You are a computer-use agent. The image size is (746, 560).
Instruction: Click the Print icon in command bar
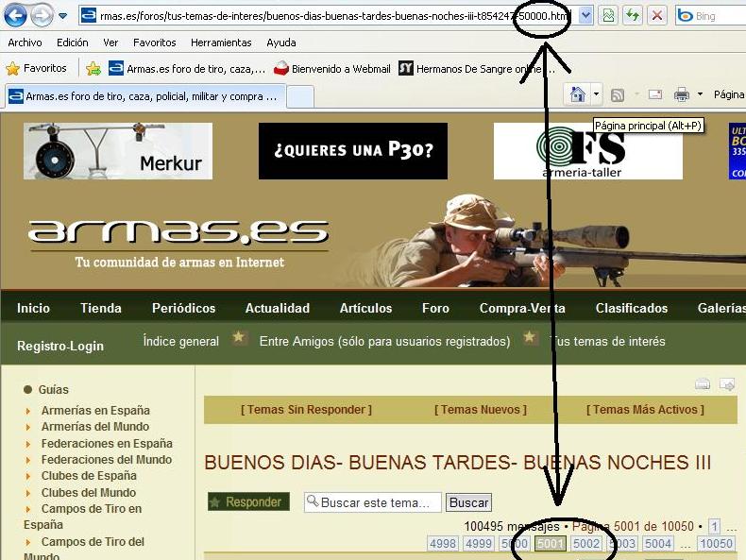point(681,94)
